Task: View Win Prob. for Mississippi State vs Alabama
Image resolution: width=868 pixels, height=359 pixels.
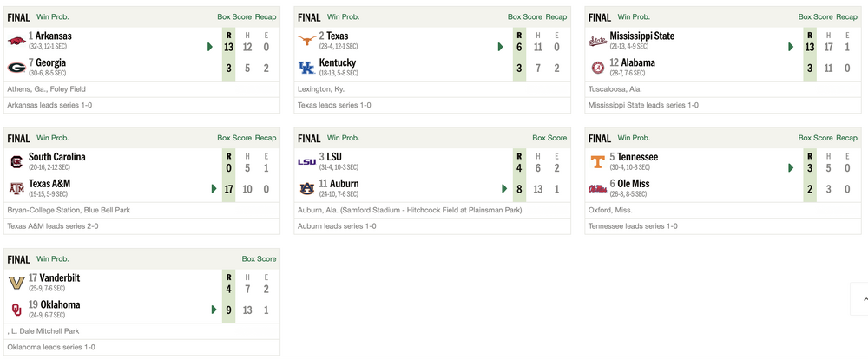Action: 635,16
